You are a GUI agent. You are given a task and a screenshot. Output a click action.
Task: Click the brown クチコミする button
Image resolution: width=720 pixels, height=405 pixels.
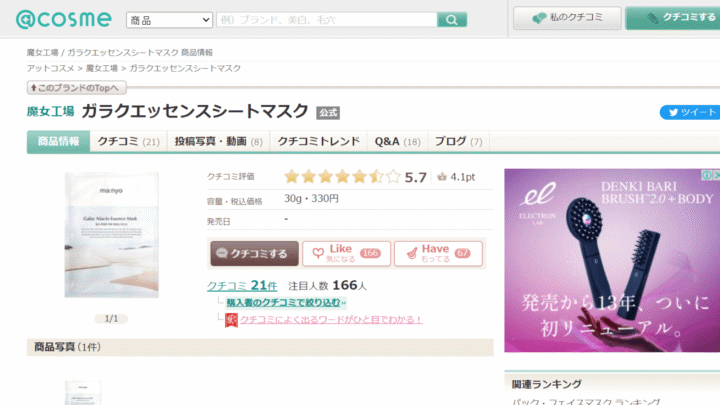[254, 253]
